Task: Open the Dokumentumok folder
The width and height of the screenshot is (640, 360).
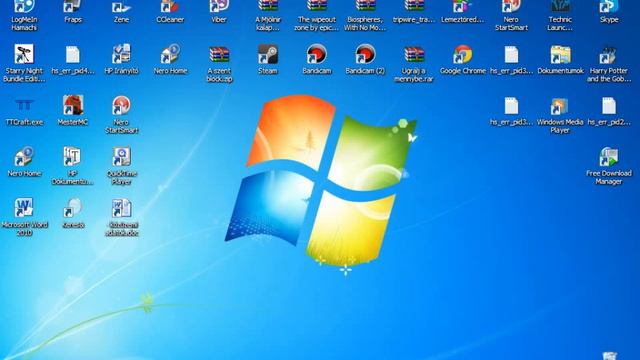Action: click(x=560, y=59)
